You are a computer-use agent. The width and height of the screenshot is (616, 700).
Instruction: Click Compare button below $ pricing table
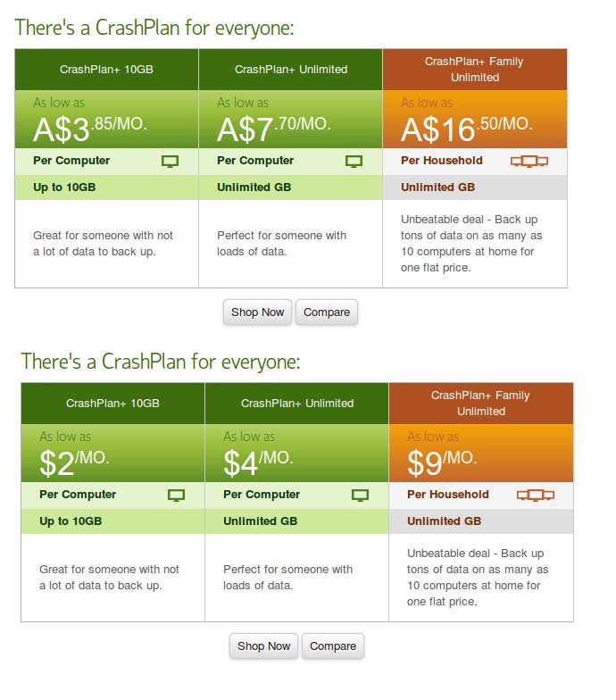point(333,646)
